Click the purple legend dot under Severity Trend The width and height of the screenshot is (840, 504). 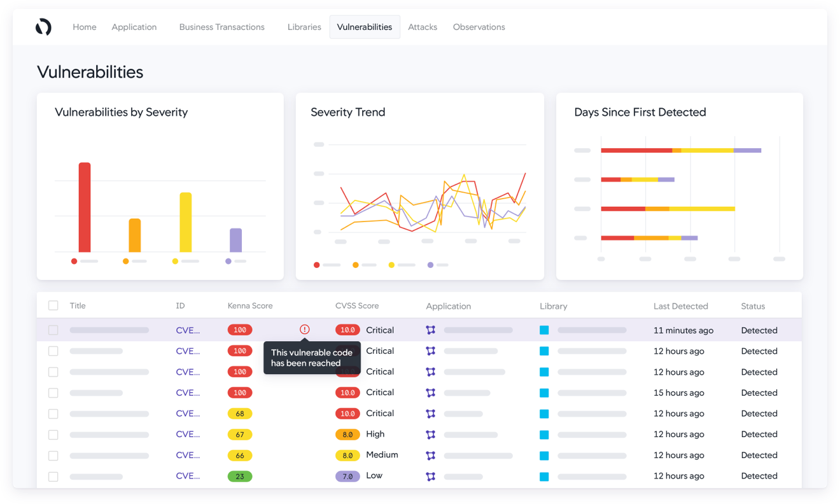[430, 265]
